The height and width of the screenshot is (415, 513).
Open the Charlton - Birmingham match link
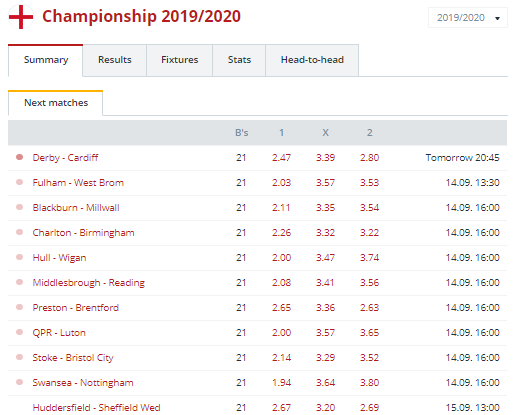[83, 233]
